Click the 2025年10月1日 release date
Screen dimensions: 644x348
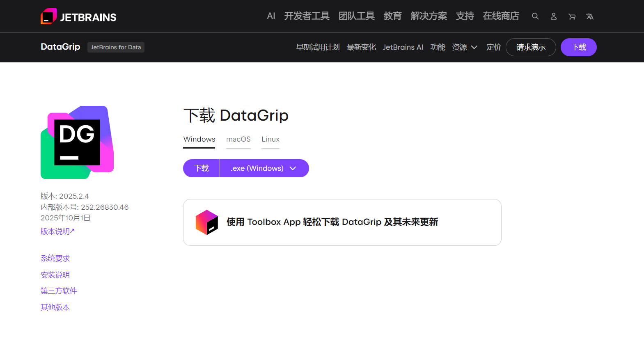point(66,218)
